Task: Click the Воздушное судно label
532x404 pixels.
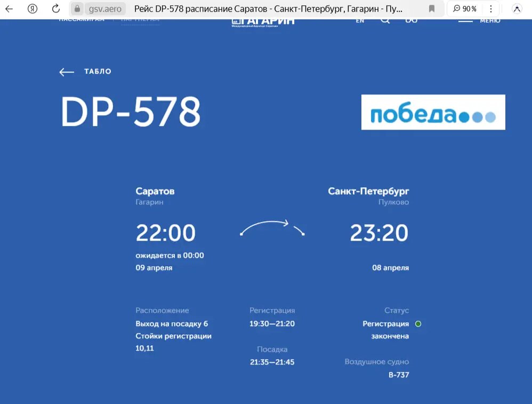Action: point(376,362)
